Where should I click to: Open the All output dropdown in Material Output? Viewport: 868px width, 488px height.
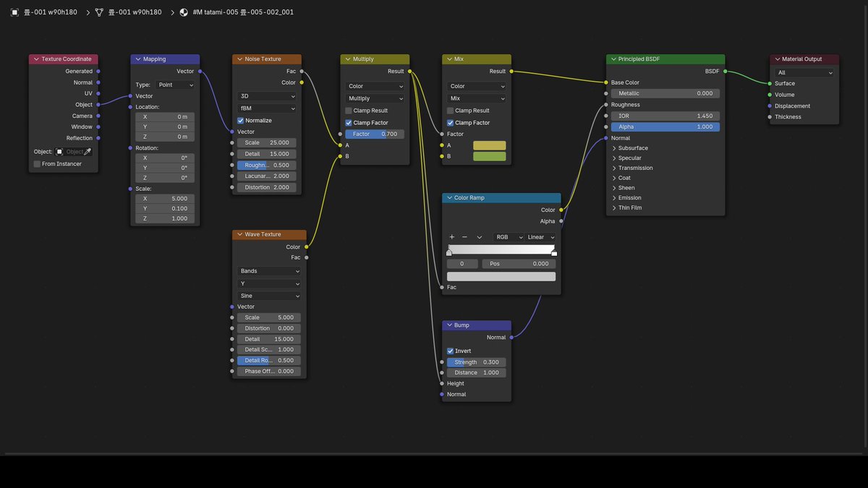pos(804,72)
